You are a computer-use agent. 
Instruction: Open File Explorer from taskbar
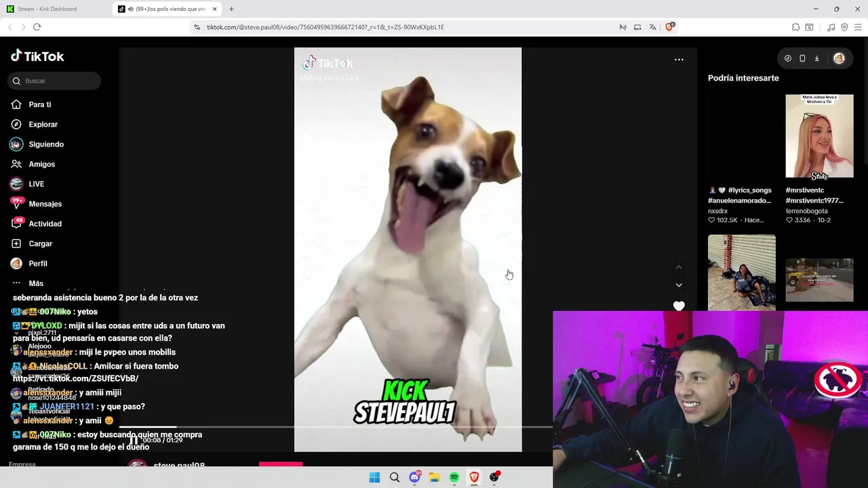[434, 477]
